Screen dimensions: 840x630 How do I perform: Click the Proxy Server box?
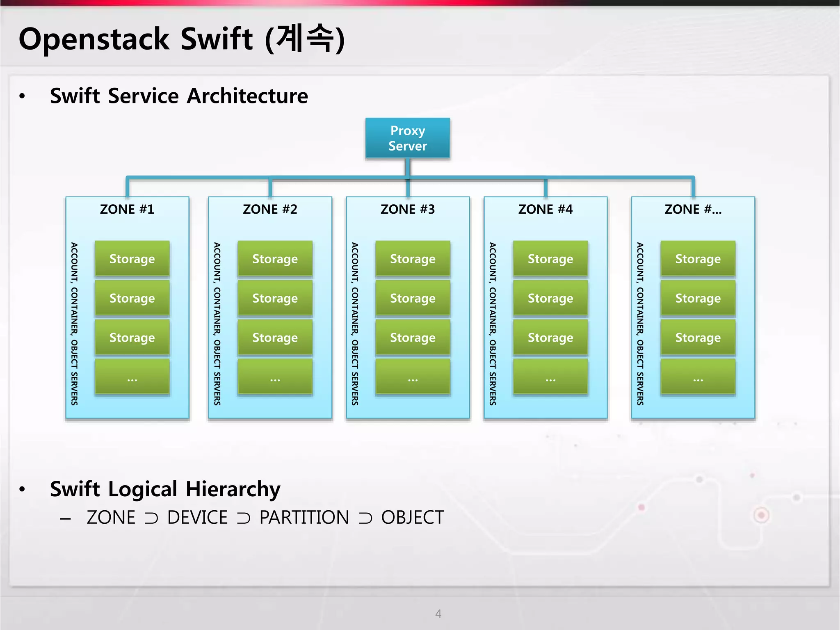pyautogui.click(x=407, y=138)
